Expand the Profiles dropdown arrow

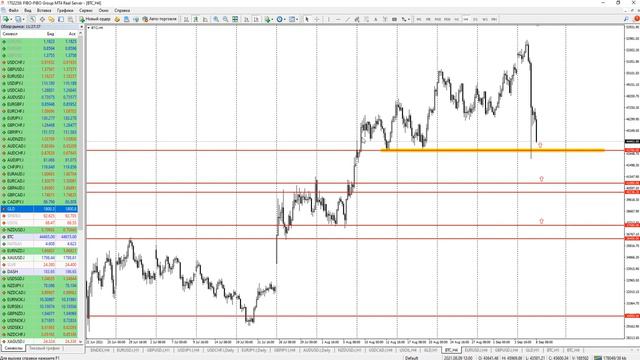tap(23, 19)
